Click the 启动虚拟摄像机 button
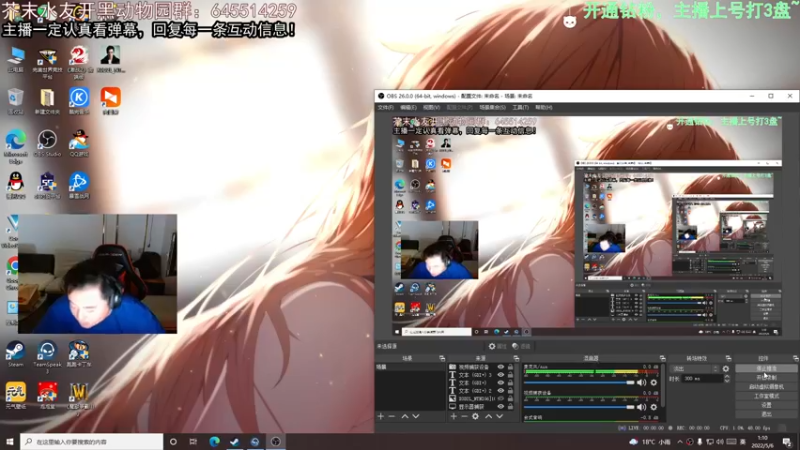The height and width of the screenshot is (450, 800). [x=766, y=387]
